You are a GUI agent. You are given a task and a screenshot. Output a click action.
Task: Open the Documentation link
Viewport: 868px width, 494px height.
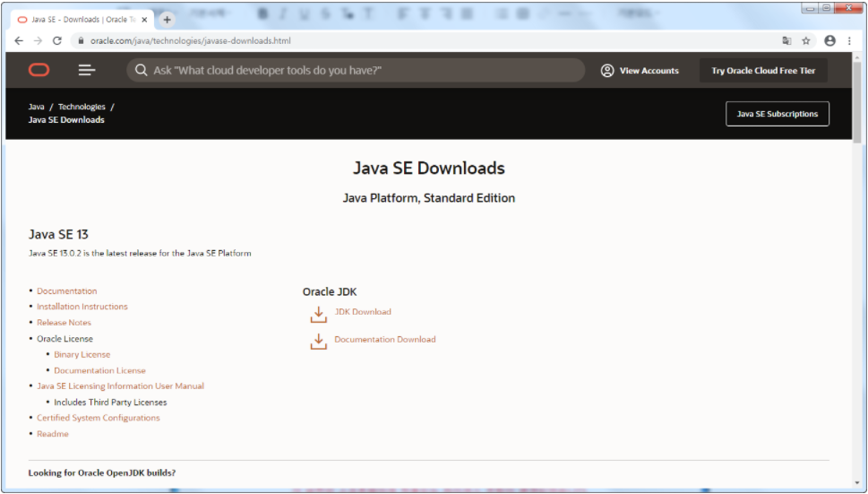coord(66,290)
